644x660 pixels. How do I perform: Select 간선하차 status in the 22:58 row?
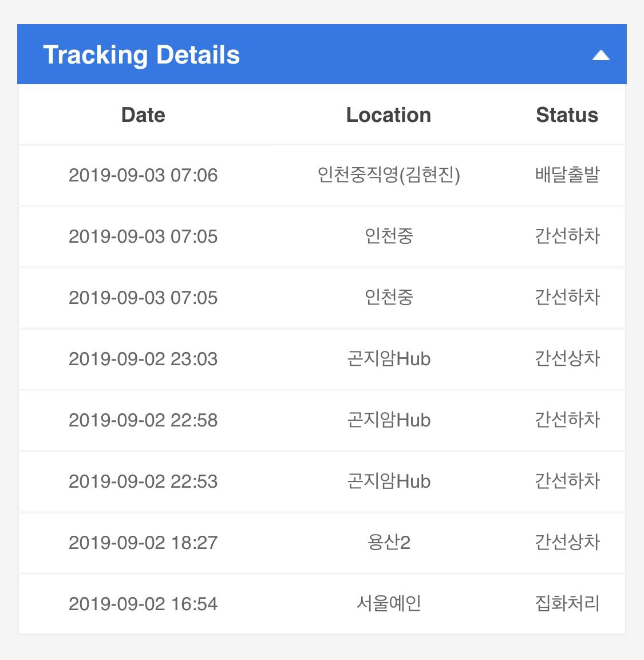[x=567, y=420]
